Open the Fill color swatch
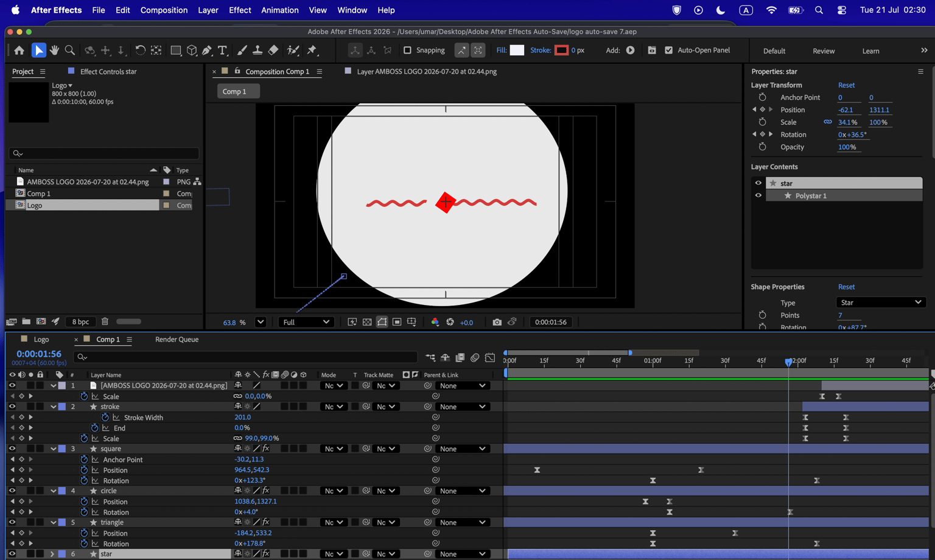The height and width of the screenshot is (560, 935). coord(517,51)
